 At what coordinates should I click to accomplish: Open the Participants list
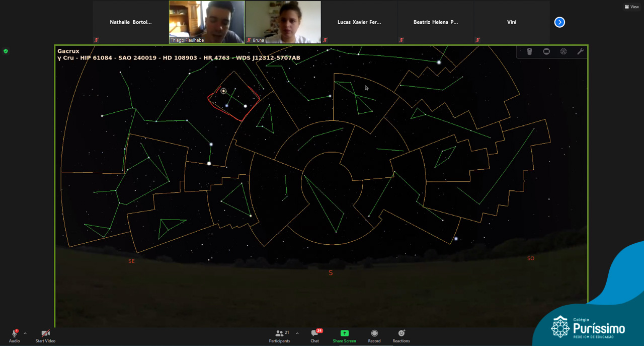click(x=280, y=335)
